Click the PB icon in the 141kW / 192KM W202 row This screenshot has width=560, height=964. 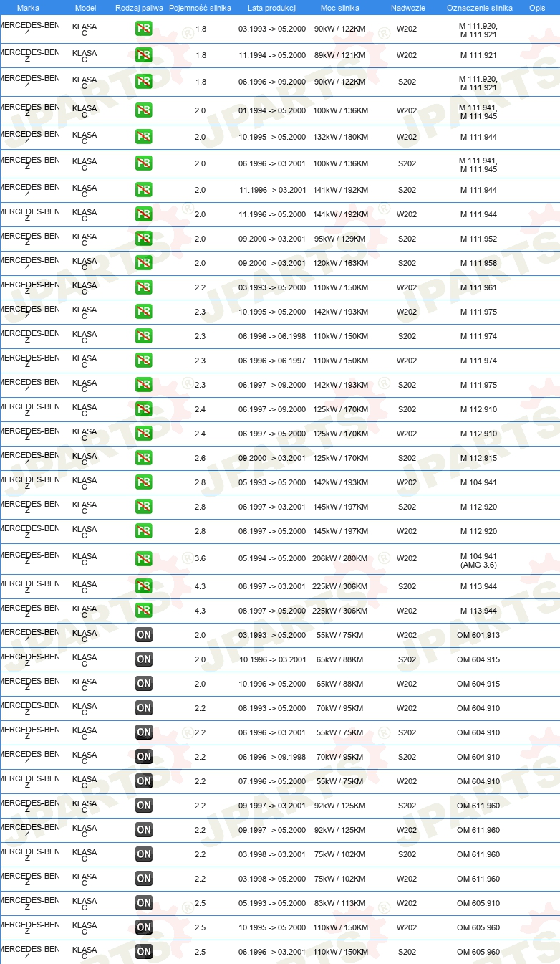pyautogui.click(x=144, y=214)
